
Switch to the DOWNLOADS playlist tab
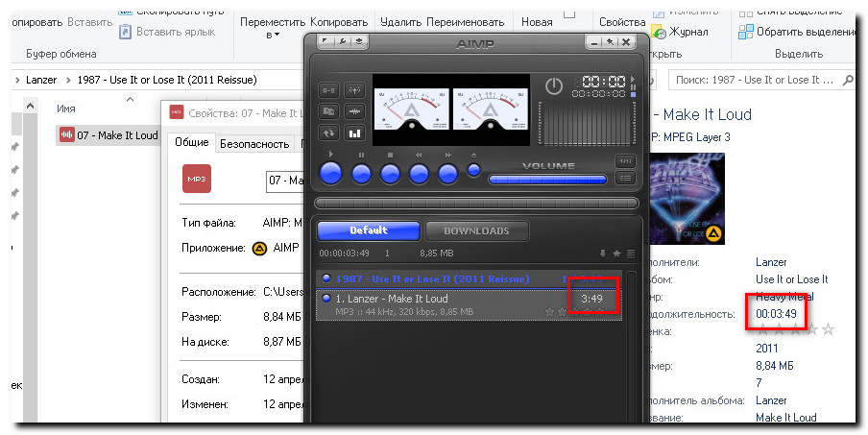point(476,230)
